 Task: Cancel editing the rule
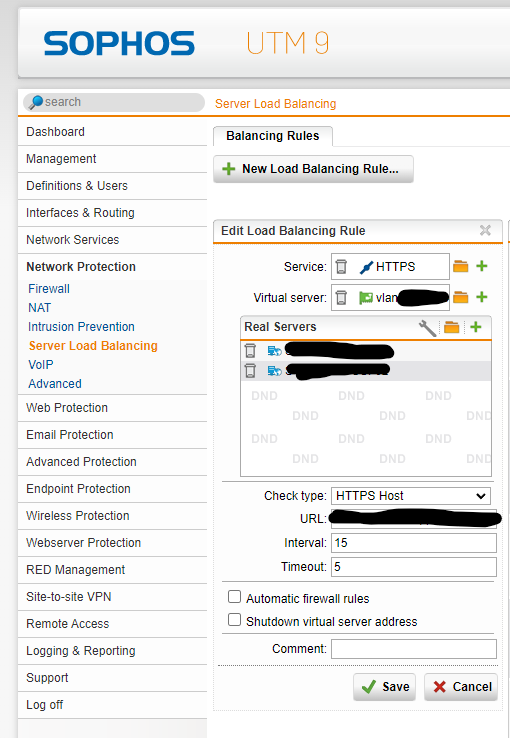[x=461, y=687]
